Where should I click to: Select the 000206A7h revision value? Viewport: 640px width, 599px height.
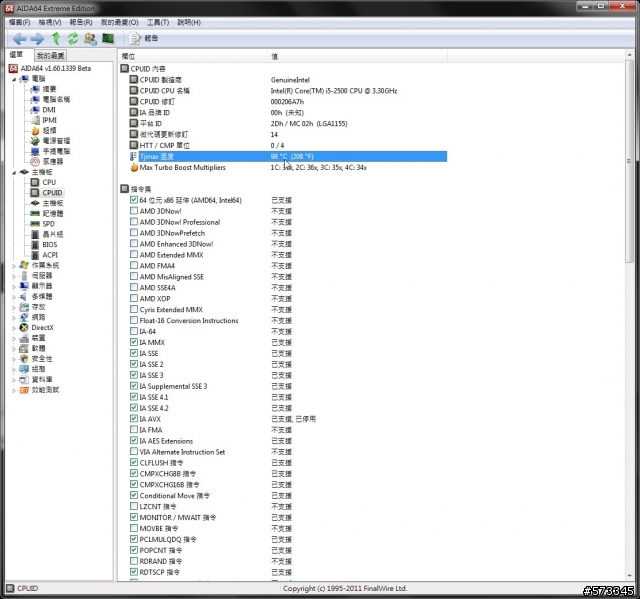[x=287, y=102]
